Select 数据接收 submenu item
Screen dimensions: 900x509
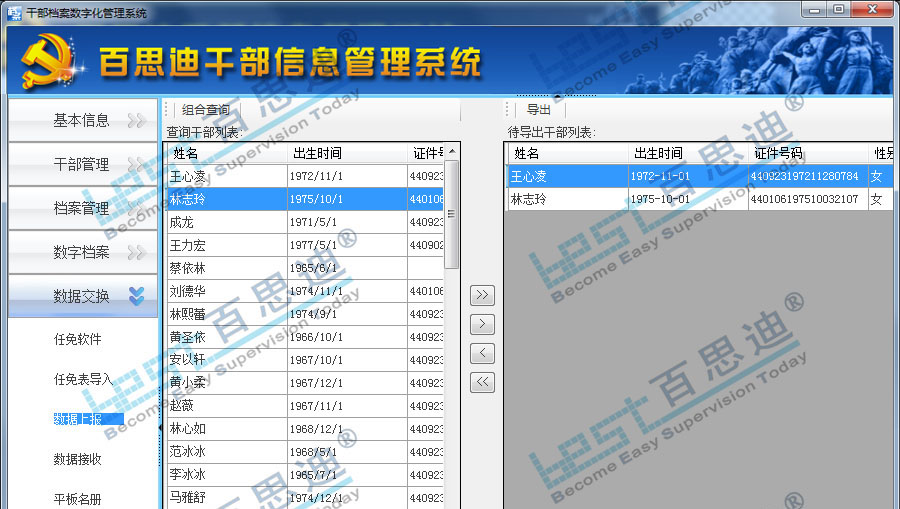click(77, 459)
